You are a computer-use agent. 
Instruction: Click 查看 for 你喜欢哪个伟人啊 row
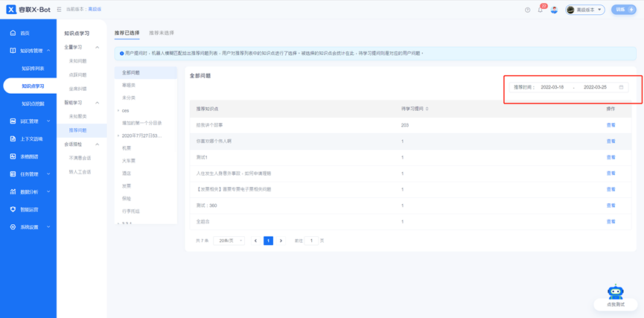pyautogui.click(x=610, y=141)
